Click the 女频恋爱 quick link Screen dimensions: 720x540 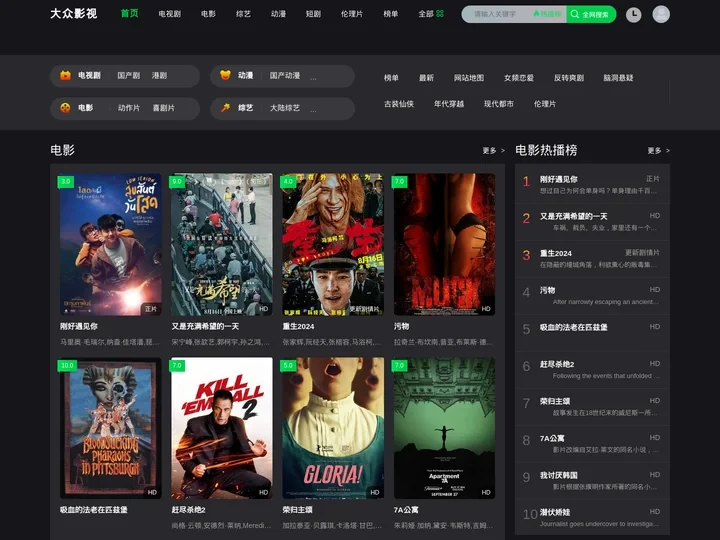click(x=519, y=78)
